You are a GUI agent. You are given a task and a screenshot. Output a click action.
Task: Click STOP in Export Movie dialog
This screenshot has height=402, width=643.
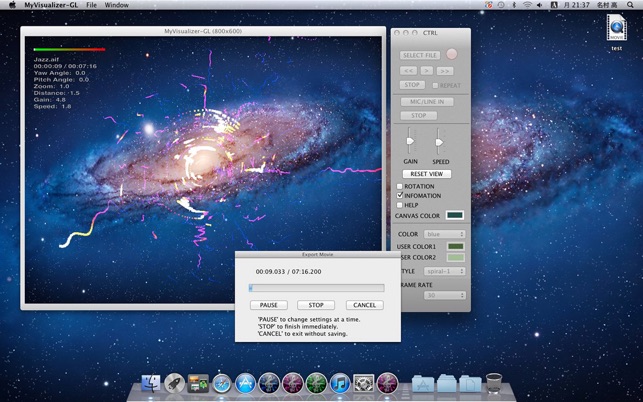[x=316, y=305]
